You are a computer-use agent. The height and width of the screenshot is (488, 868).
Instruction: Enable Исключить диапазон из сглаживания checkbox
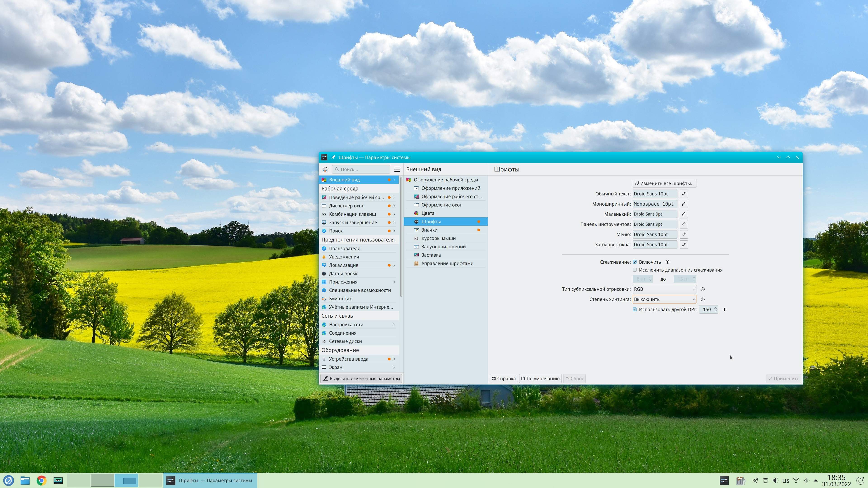635,270
